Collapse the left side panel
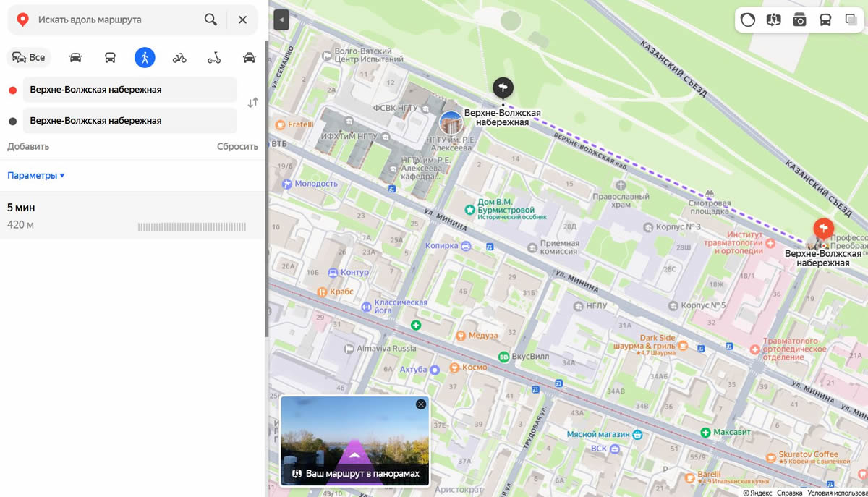Viewport: 868px width, 497px height. [281, 20]
